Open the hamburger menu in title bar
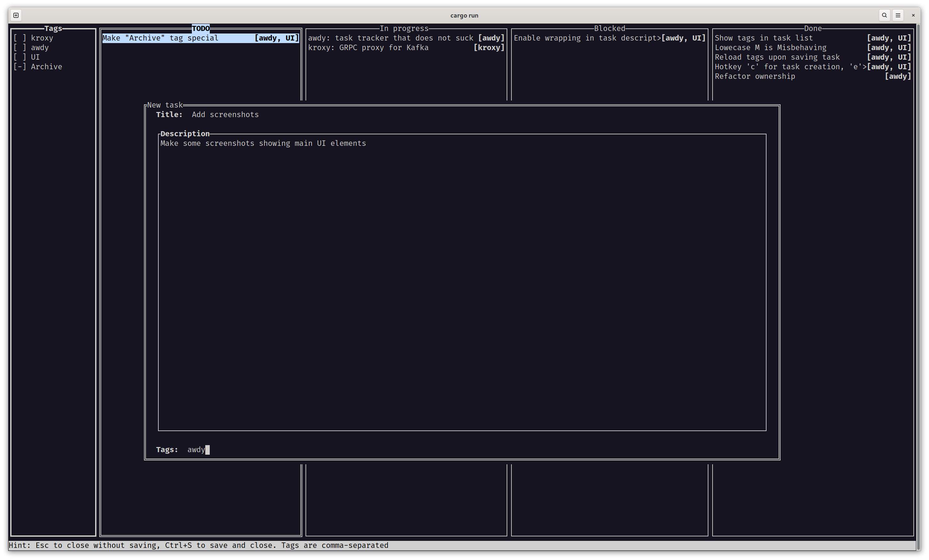 [898, 15]
